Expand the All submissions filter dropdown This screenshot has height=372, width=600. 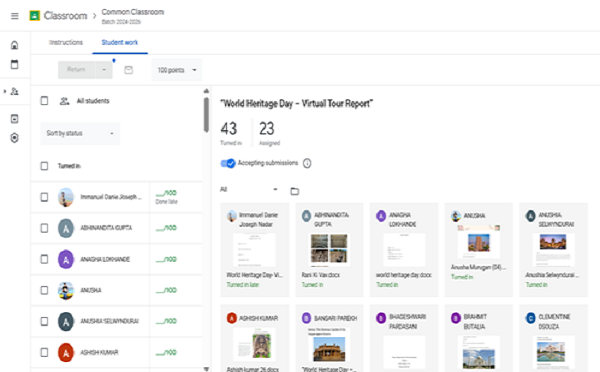(x=249, y=189)
